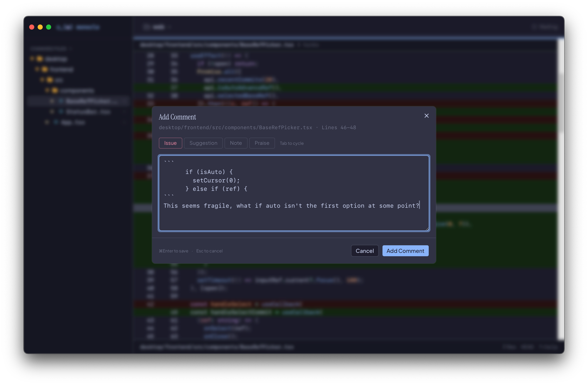Choose the Praise comment type

(262, 143)
